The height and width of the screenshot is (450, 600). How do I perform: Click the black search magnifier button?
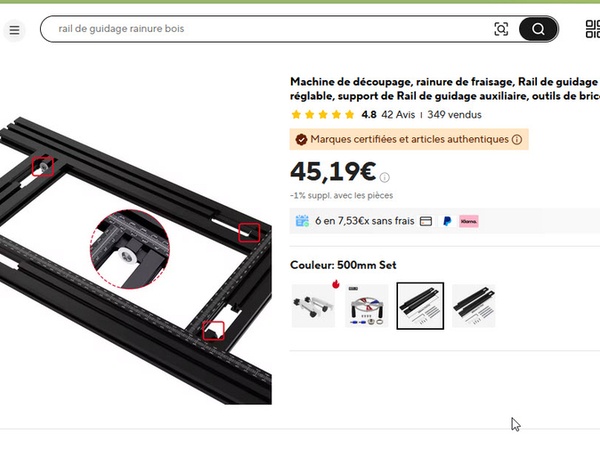pyautogui.click(x=538, y=29)
